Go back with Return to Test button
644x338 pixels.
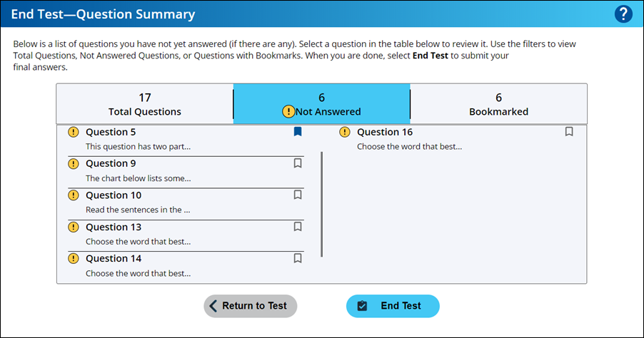pos(251,306)
